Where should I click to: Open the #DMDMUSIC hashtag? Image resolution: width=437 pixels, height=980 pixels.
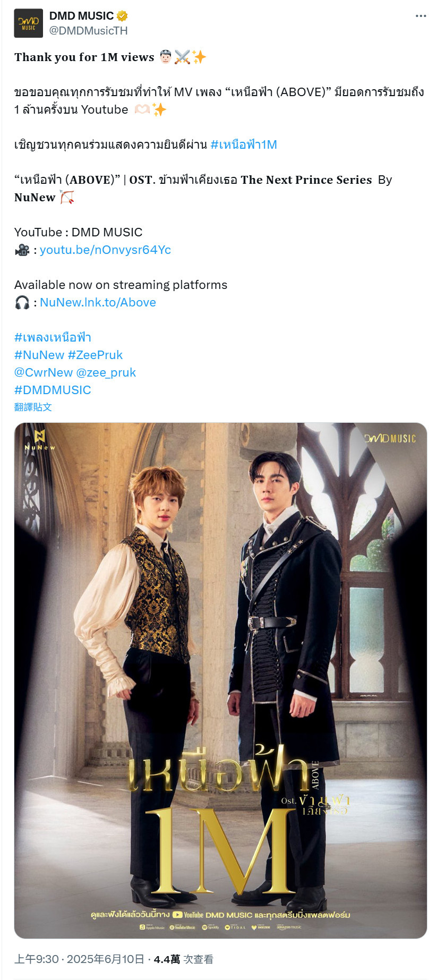[x=53, y=390]
